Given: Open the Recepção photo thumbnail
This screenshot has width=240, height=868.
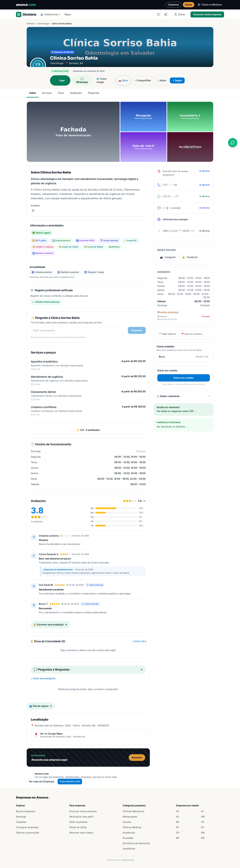Looking at the screenshot, I should 143,117.
